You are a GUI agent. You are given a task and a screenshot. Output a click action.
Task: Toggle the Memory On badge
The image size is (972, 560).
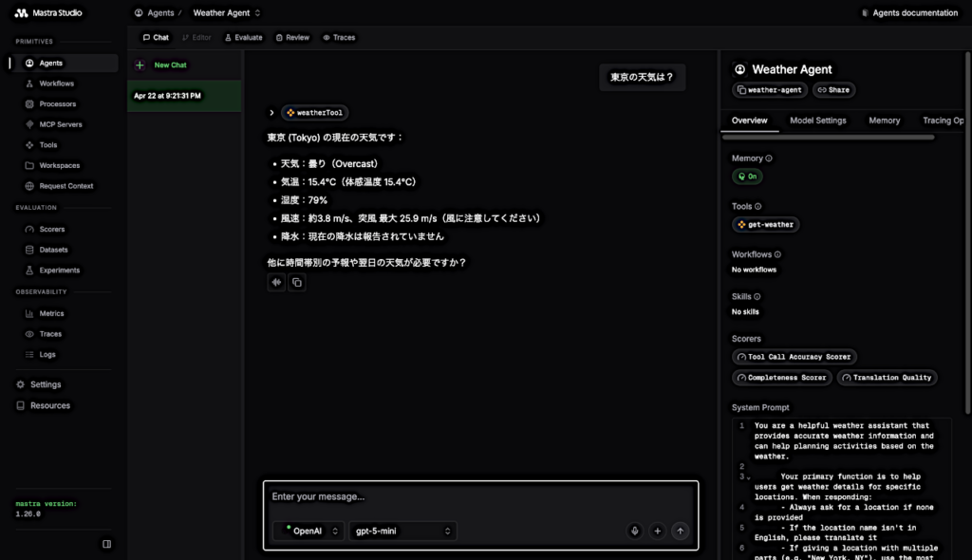[x=747, y=177]
